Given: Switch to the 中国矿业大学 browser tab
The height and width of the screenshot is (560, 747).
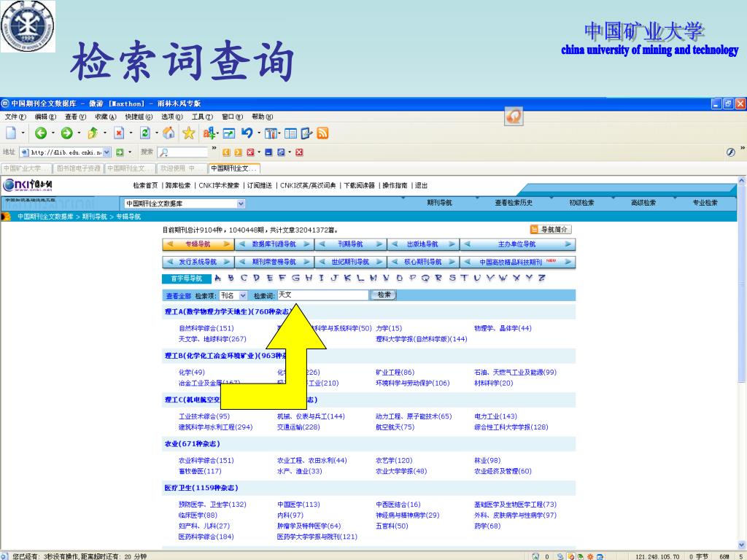Looking at the screenshot, I should coord(26,168).
